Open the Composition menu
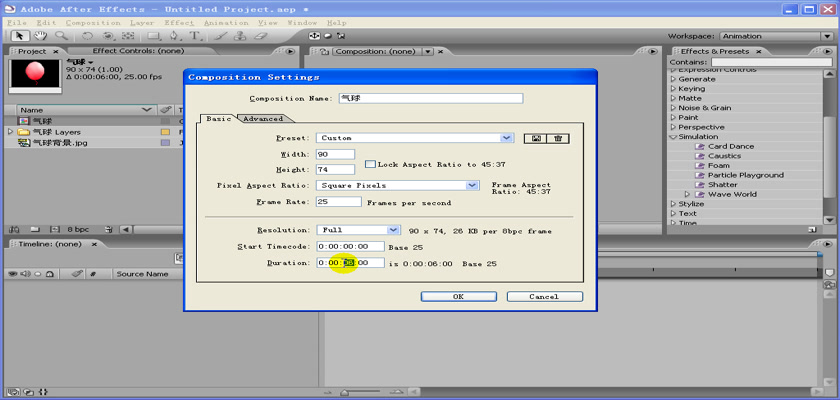This screenshot has height=400, width=840. pyautogui.click(x=93, y=23)
